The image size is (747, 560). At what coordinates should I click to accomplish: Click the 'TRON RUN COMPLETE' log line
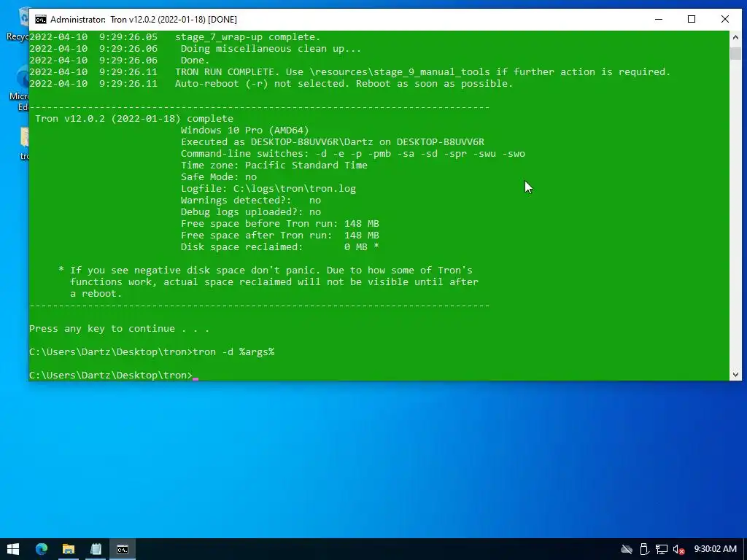(349, 72)
